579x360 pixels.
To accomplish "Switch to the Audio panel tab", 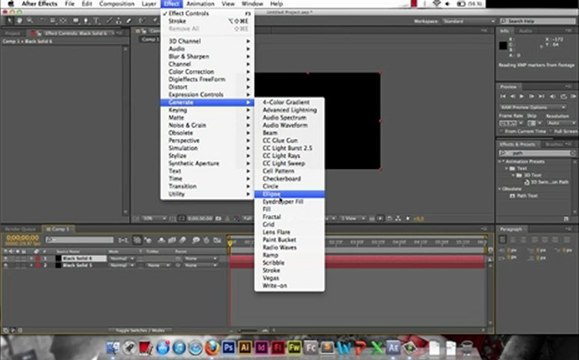I will [525, 31].
